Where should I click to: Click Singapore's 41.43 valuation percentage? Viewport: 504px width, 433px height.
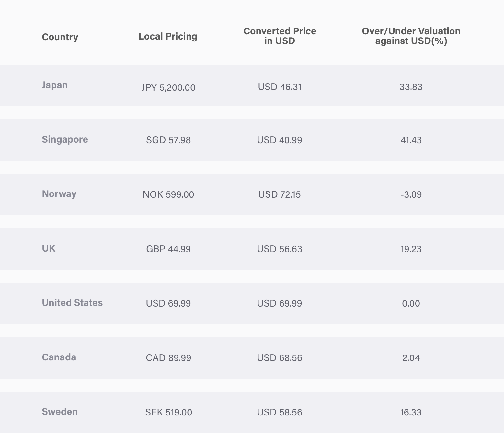click(411, 140)
